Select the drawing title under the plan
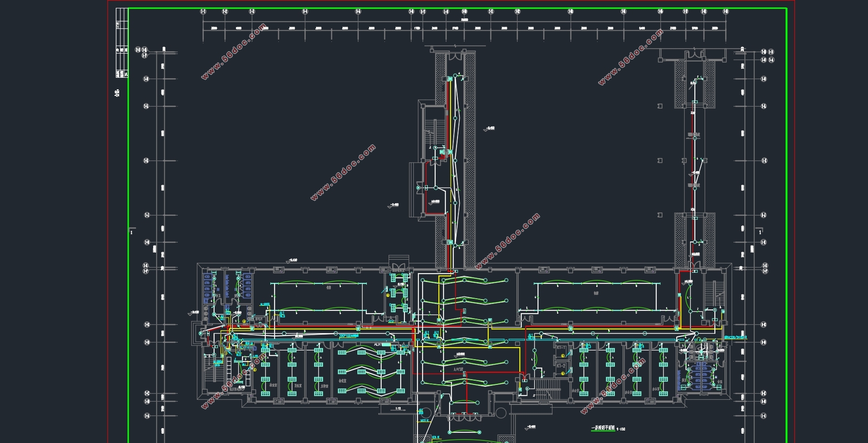 pos(603,428)
